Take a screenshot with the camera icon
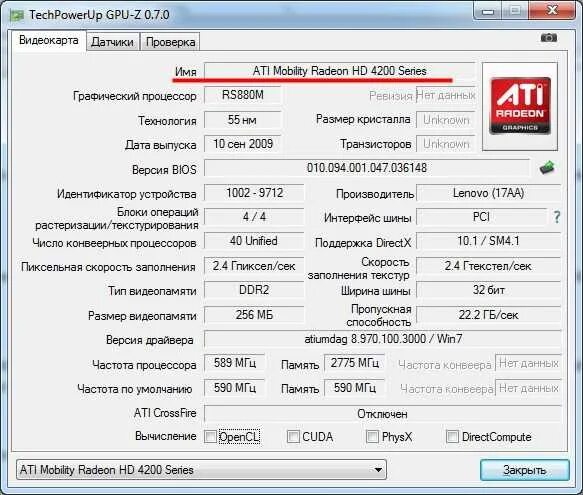The height and width of the screenshot is (495, 583). click(x=548, y=38)
